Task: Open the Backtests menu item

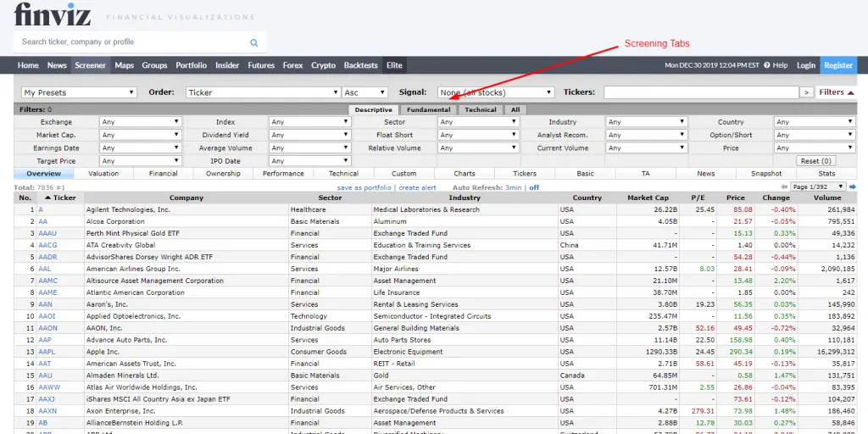Action: pyautogui.click(x=361, y=65)
